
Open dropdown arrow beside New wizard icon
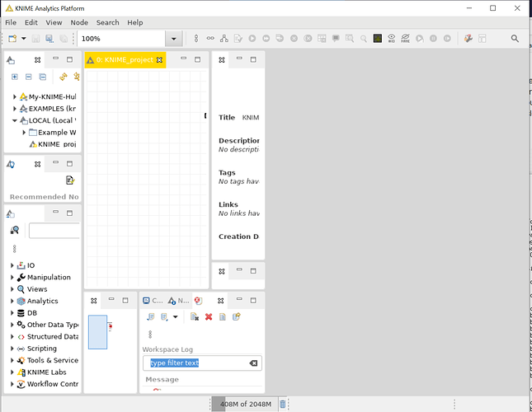click(23, 38)
